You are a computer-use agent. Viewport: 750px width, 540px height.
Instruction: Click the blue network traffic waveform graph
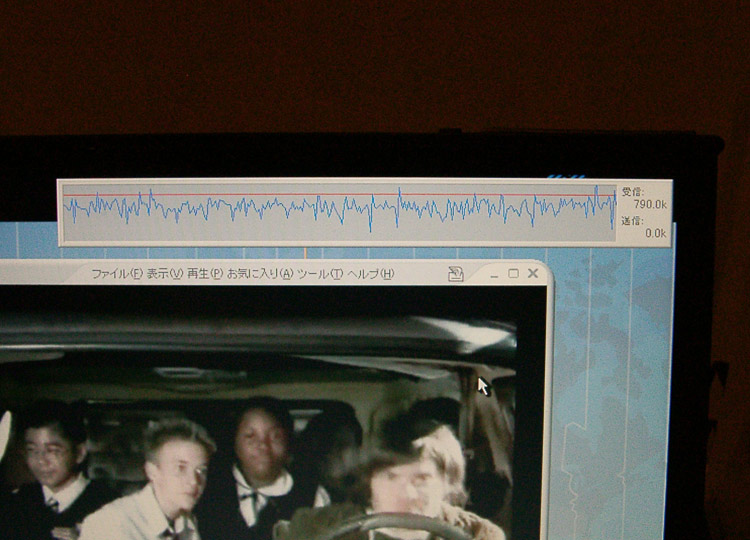(340, 210)
